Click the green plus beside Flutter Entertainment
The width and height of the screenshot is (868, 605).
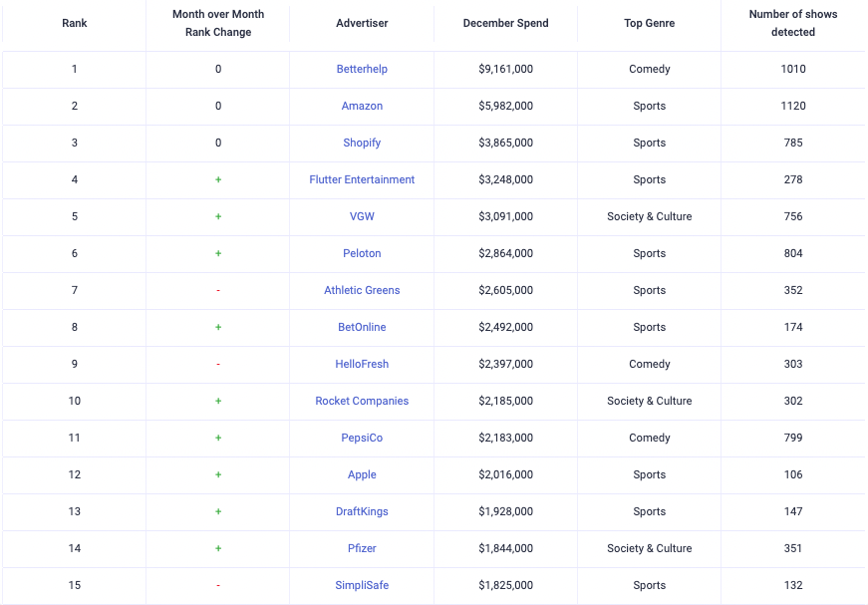(218, 179)
